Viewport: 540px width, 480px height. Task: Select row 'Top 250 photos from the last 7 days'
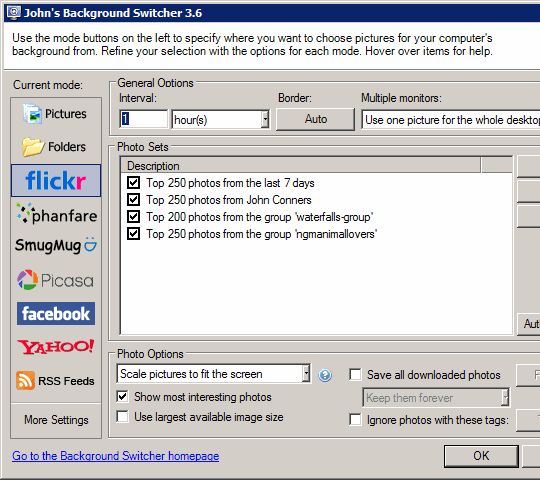coord(230,183)
